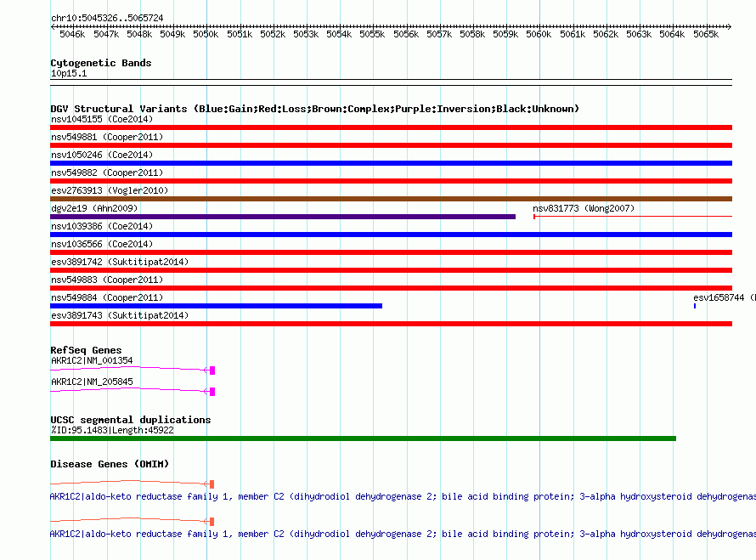This screenshot has width=756, height=560.
Task: Click the esv3891743 red loss bar
Action: pyautogui.click(x=391, y=324)
